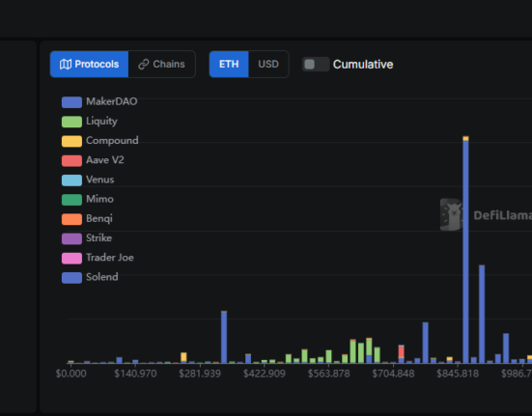Toggle Solend legend color swatch
Viewport: 532px width, 416px height.
71,278
